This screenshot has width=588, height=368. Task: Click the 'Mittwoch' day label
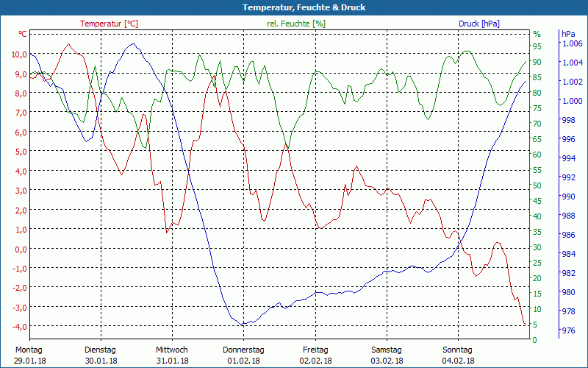(x=172, y=350)
